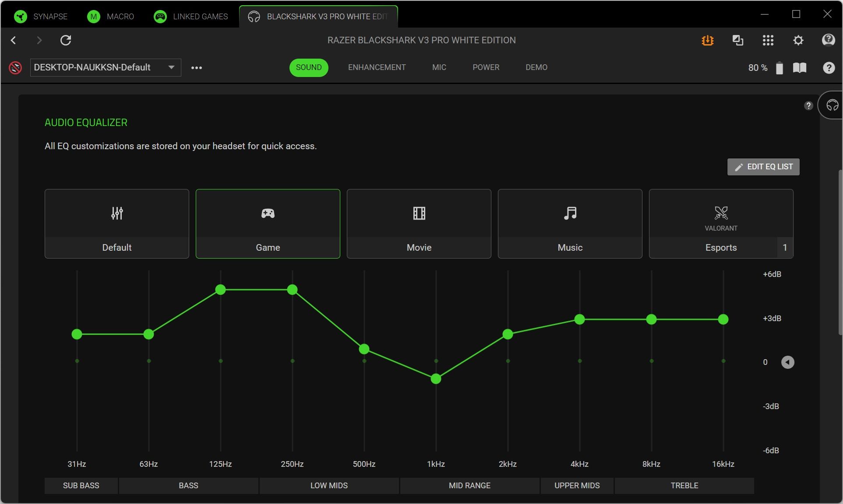Open the Macro module
This screenshot has width=843, height=504.
click(x=111, y=16)
